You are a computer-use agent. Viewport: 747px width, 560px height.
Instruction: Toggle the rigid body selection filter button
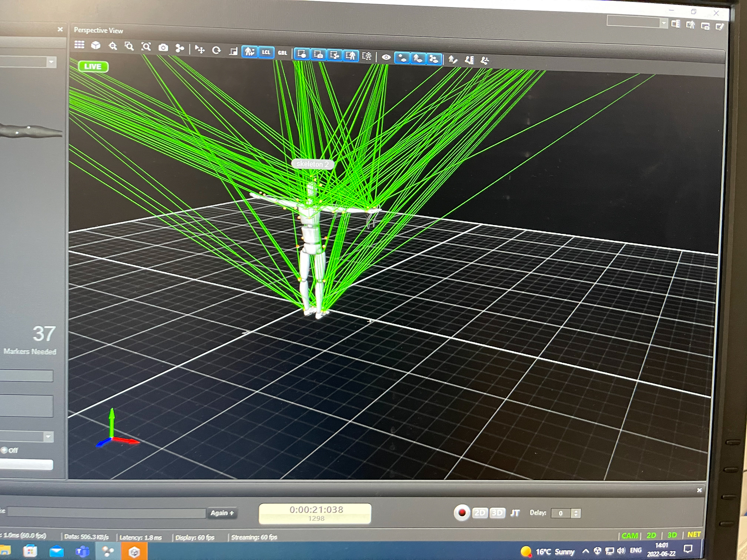click(x=334, y=55)
